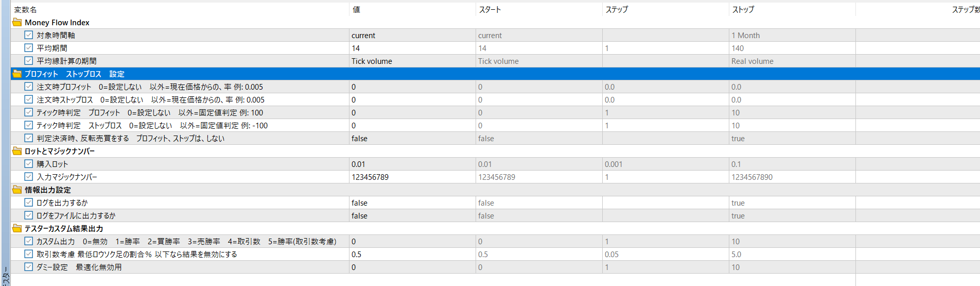The image size is (980, 286).
Task: Click the 情報出力設定 folder icon
Action: point(17,190)
